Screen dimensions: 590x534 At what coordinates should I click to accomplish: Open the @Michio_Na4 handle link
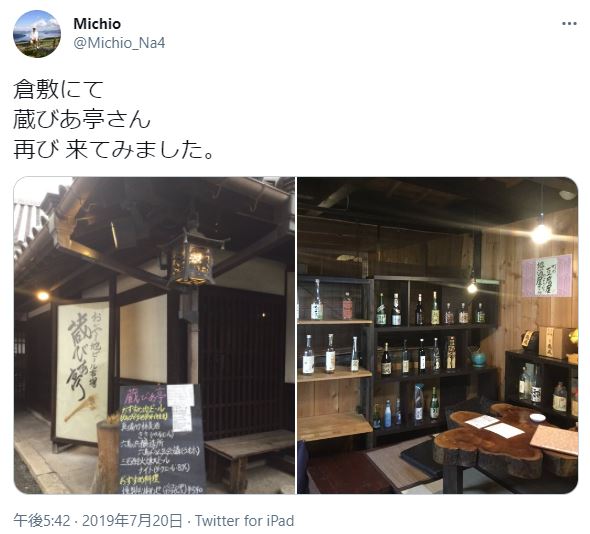tap(119, 43)
